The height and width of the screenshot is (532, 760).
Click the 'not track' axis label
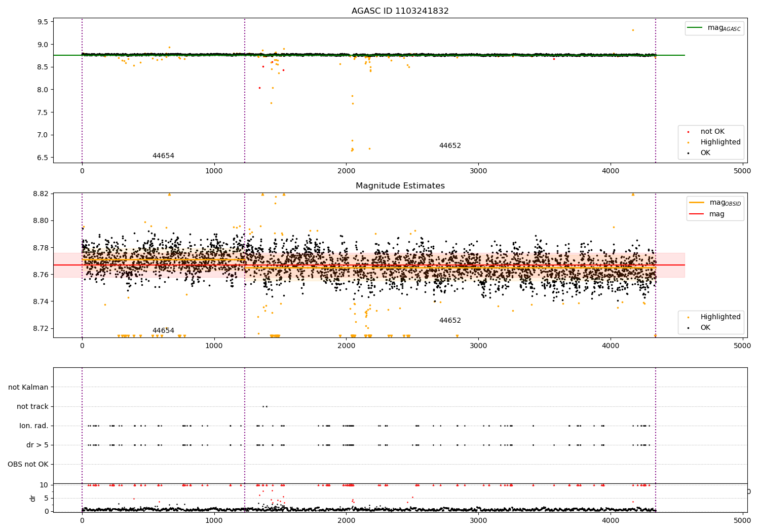[x=32, y=406]
